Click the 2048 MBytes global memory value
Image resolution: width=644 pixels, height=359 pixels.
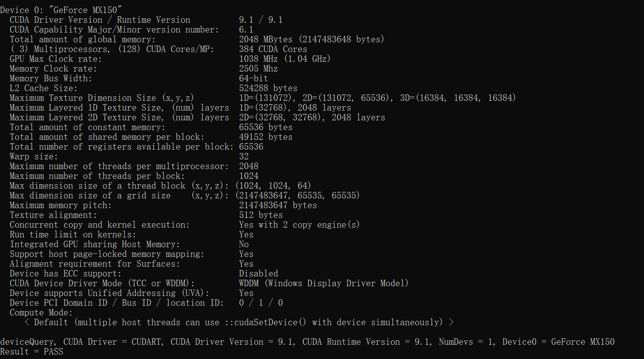(x=265, y=39)
